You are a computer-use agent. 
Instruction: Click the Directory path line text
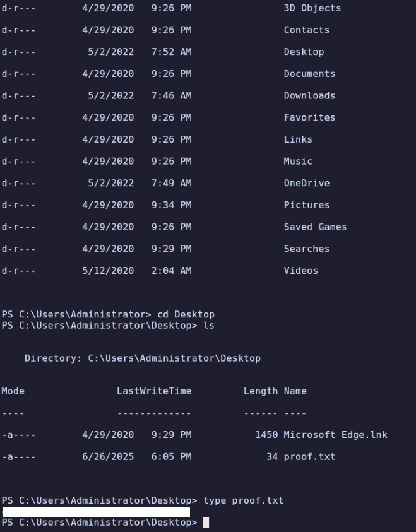click(x=143, y=358)
